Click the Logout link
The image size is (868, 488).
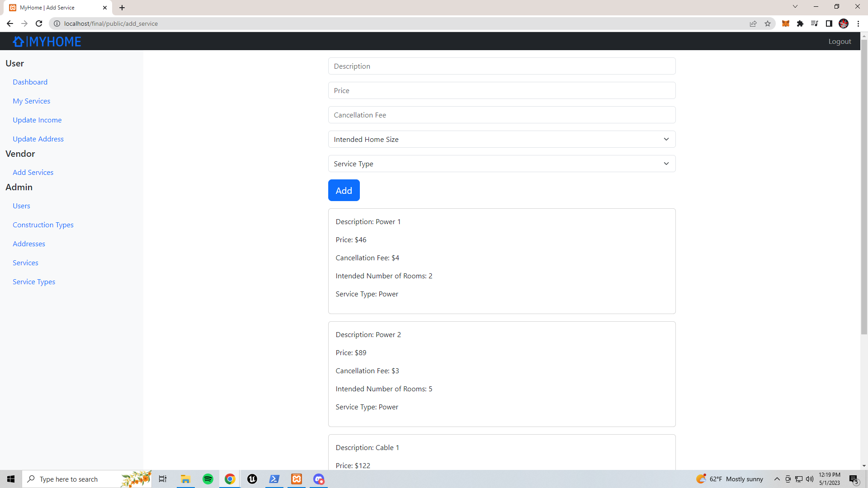pyautogui.click(x=840, y=41)
